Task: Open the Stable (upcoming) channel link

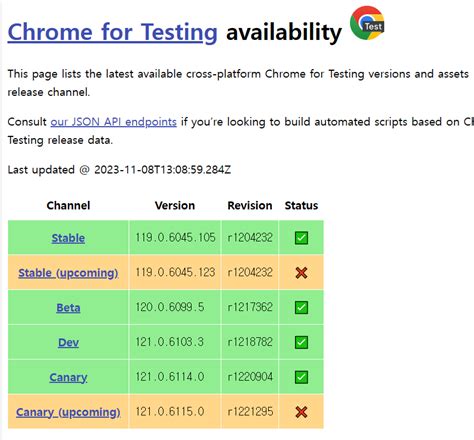Action: coord(68,273)
